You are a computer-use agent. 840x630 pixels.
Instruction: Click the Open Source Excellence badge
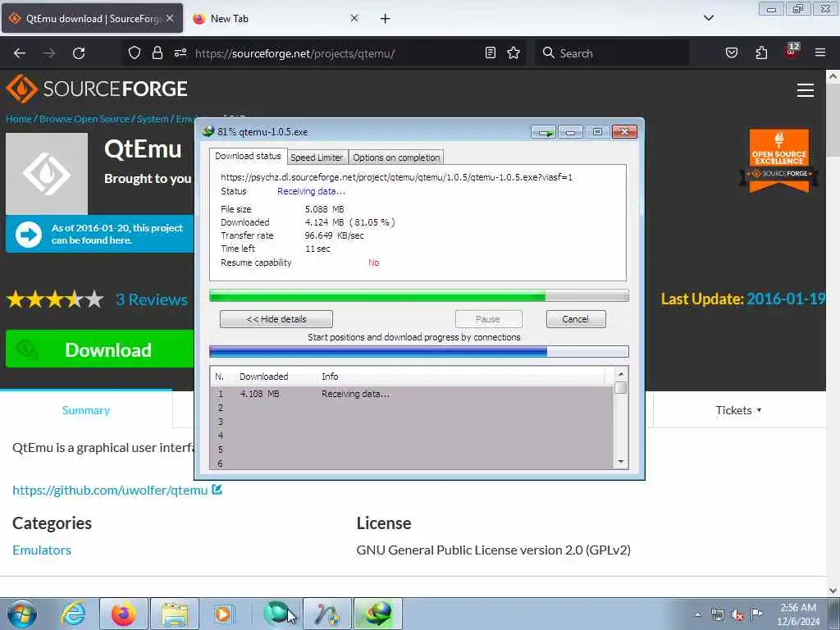click(779, 161)
